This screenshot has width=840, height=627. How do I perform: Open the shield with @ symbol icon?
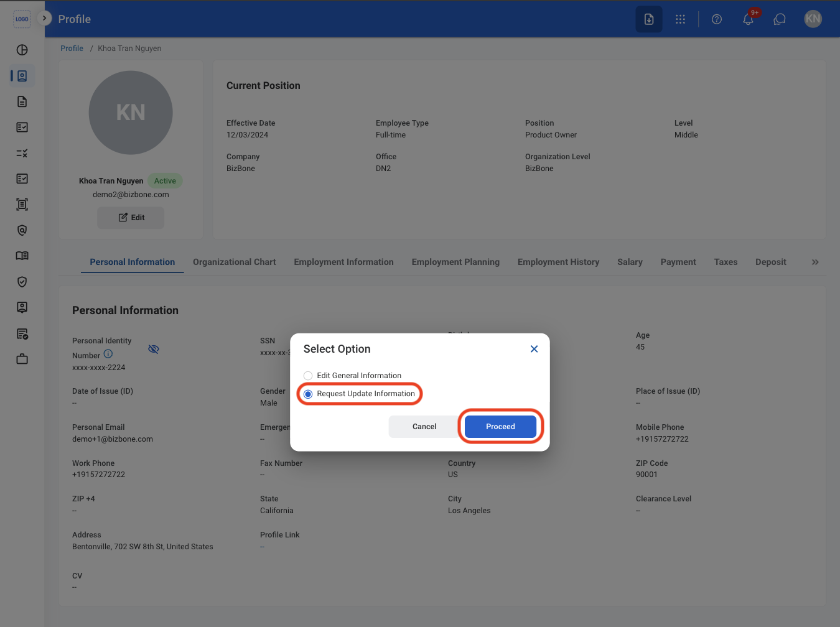[x=22, y=230]
